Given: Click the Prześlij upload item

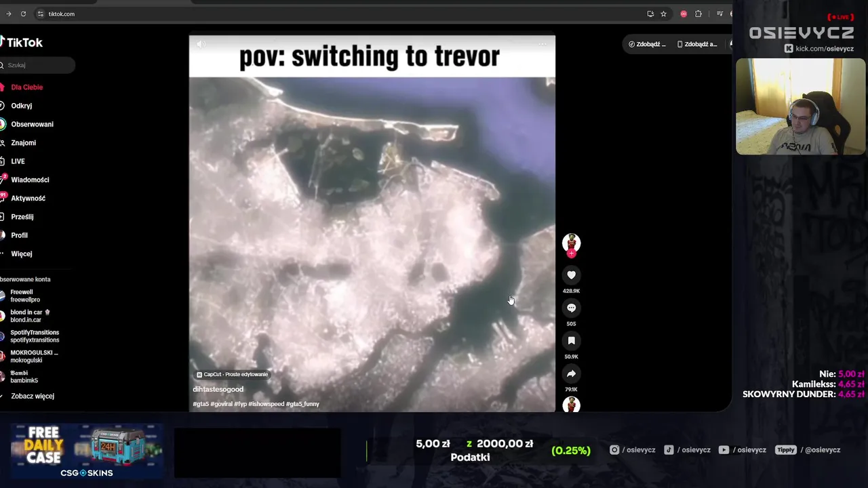Looking at the screenshot, I should pos(22,217).
